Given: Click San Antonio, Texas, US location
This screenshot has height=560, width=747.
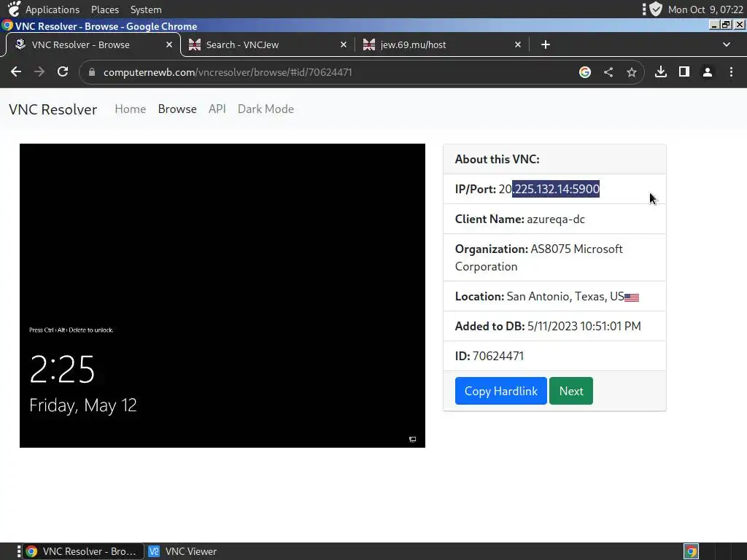Looking at the screenshot, I should tap(565, 296).
